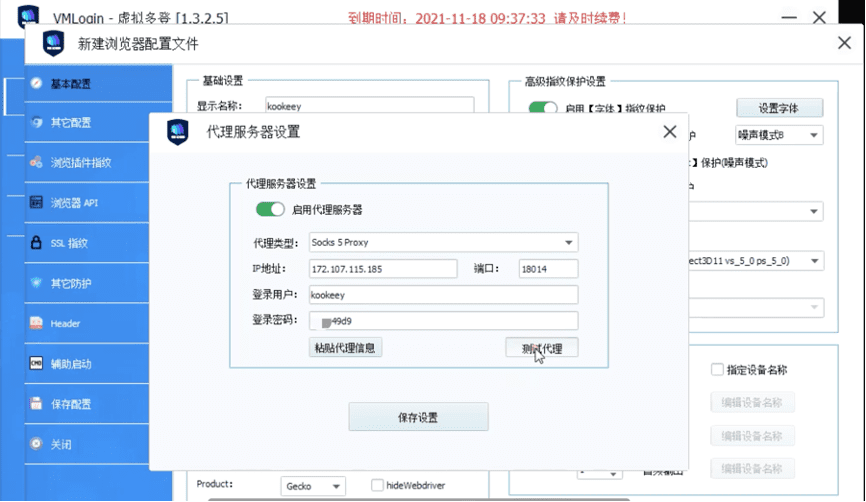Click the 粘贴代理信息 button
The image size is (866, 502).
pos(345,347)
